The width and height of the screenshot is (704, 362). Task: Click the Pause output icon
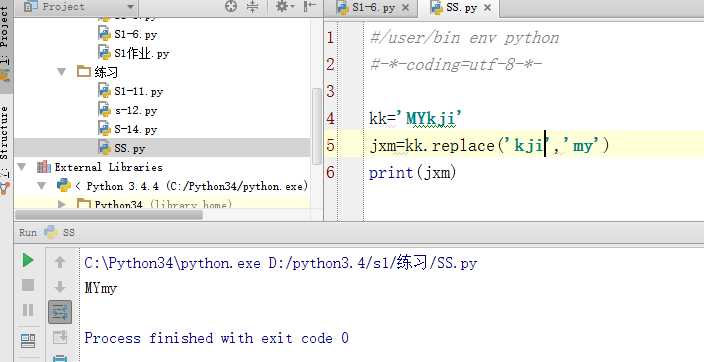[28, 310]
